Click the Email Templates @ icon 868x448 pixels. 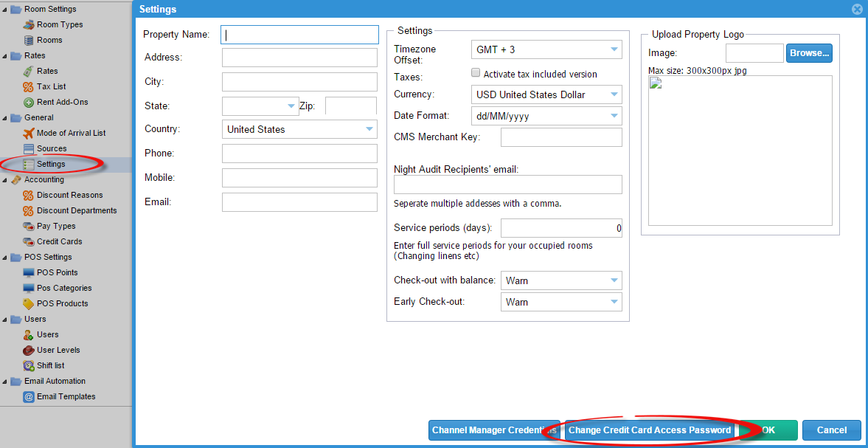click(x=29, y=396)
